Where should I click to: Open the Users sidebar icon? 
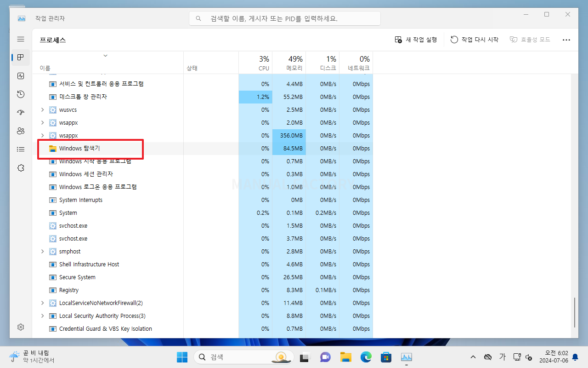click(21, 131)
